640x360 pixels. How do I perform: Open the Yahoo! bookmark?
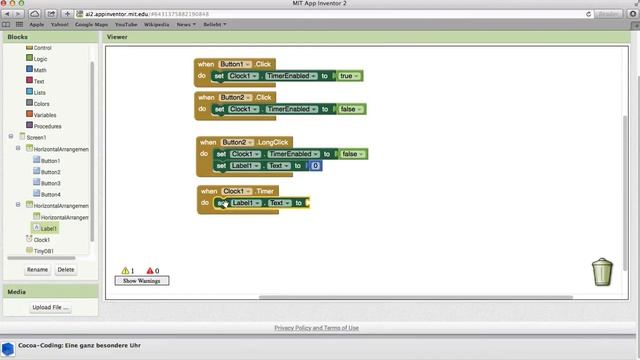60,24
